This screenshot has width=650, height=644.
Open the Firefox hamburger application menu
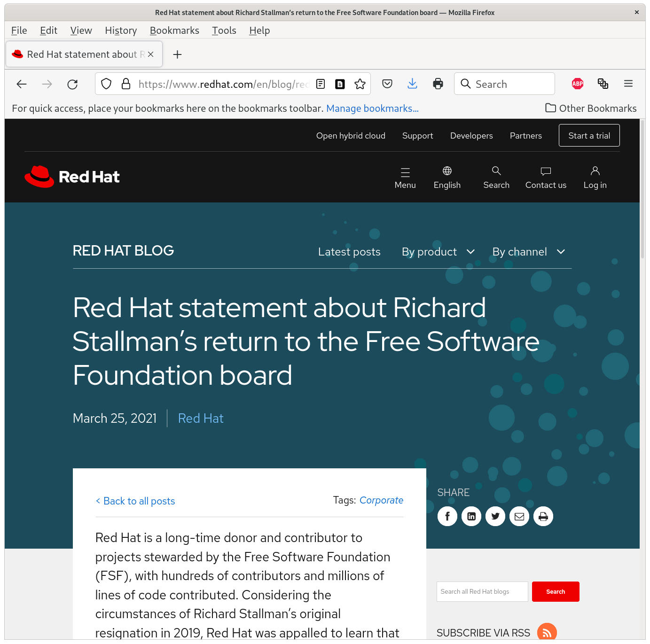[628, 84]
